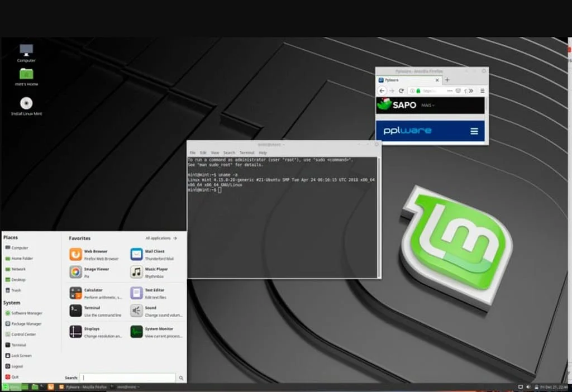Open the file manager launcher on the panel
The width and height of the screenshot is (572, 392).
[35, 387]
